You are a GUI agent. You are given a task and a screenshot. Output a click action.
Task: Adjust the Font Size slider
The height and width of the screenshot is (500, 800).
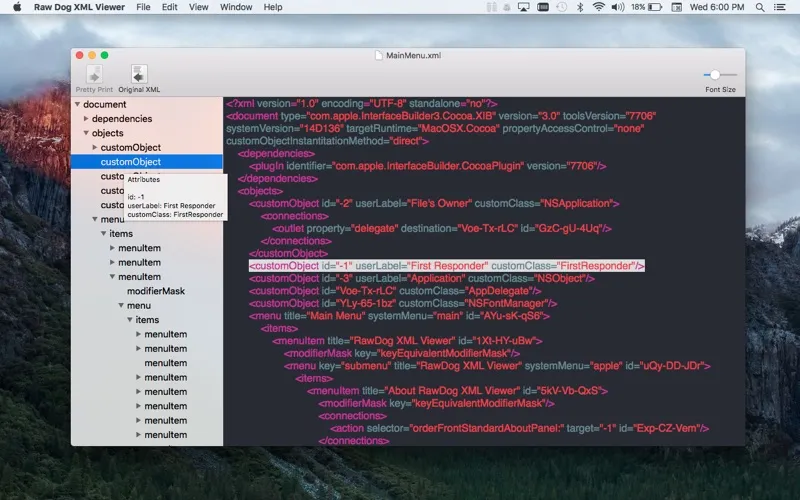pyautogui.click(x=715, y=75)
